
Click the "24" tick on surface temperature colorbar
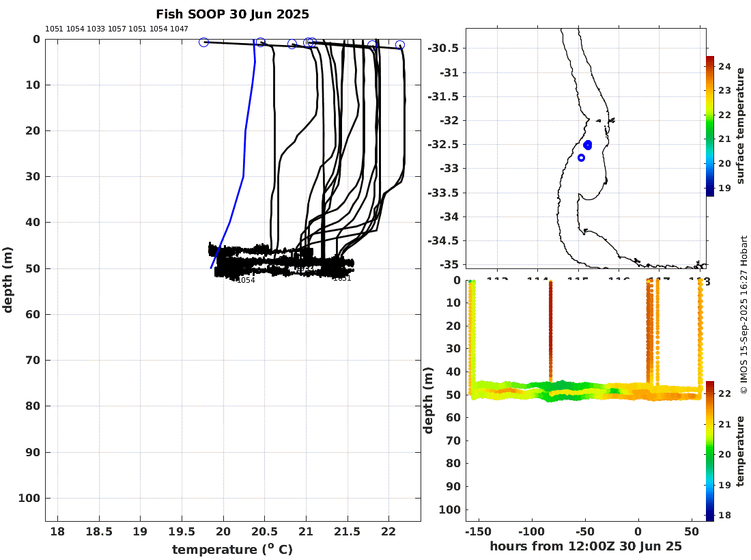coord(724,67)
